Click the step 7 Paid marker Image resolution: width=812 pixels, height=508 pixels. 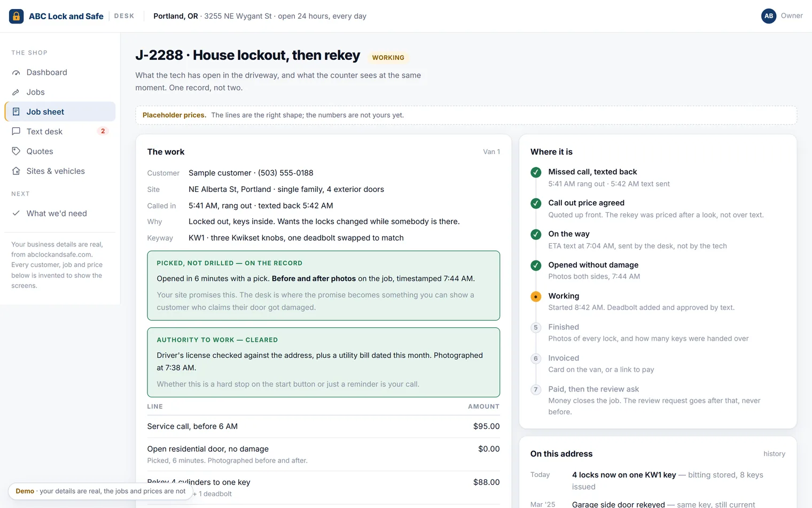[536, 389]
